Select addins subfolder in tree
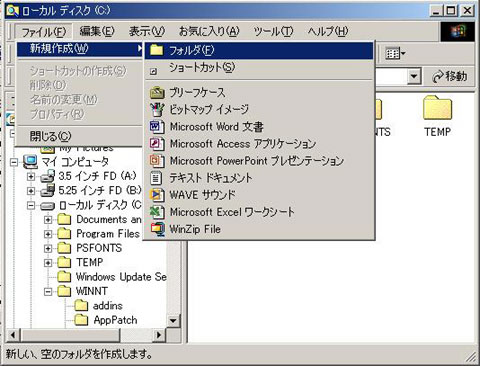 coord(108,306)
